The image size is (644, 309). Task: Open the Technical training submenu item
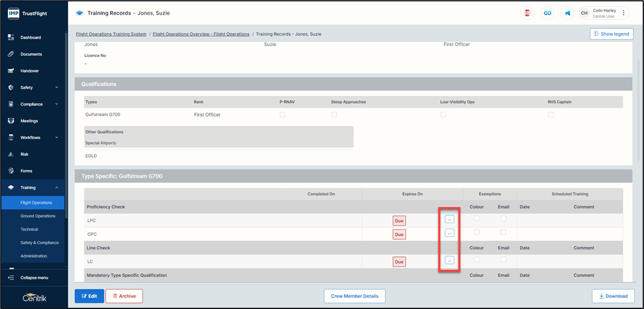[x=29, y=229]
